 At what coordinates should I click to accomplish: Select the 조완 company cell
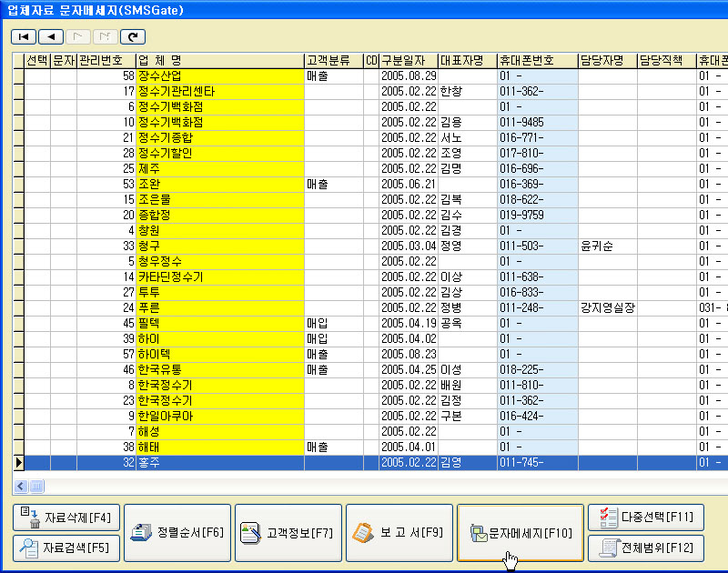[x=220, y=185]
